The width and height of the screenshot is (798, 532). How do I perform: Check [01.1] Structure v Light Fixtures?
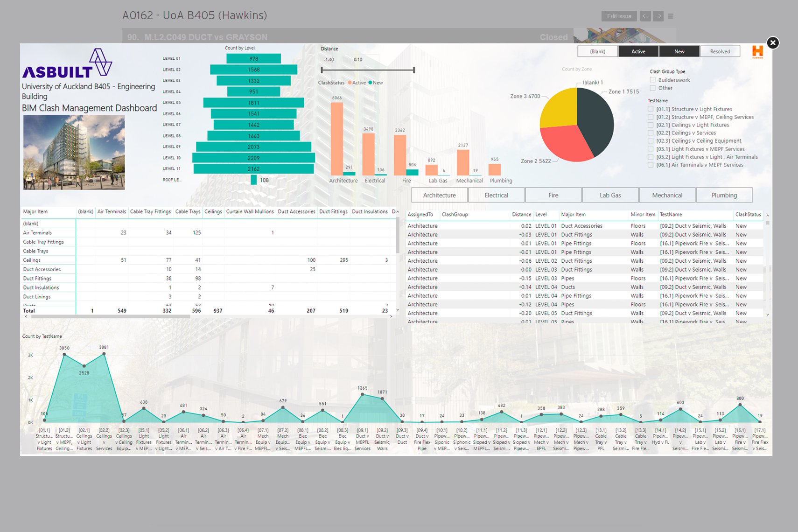651,109
